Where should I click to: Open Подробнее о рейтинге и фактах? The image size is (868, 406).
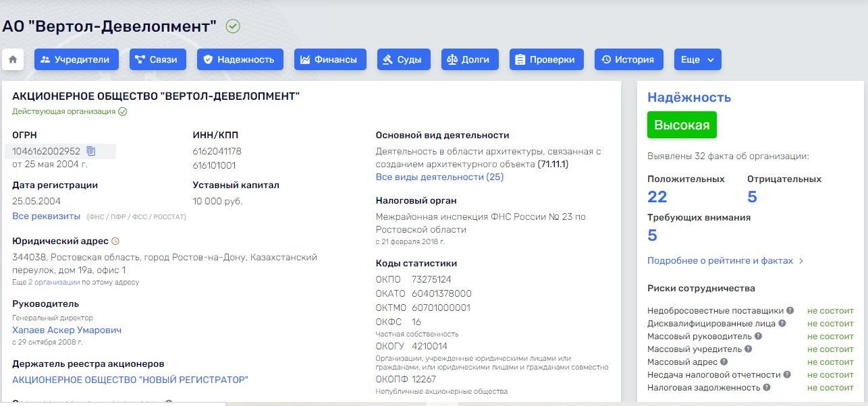point(726,260)
